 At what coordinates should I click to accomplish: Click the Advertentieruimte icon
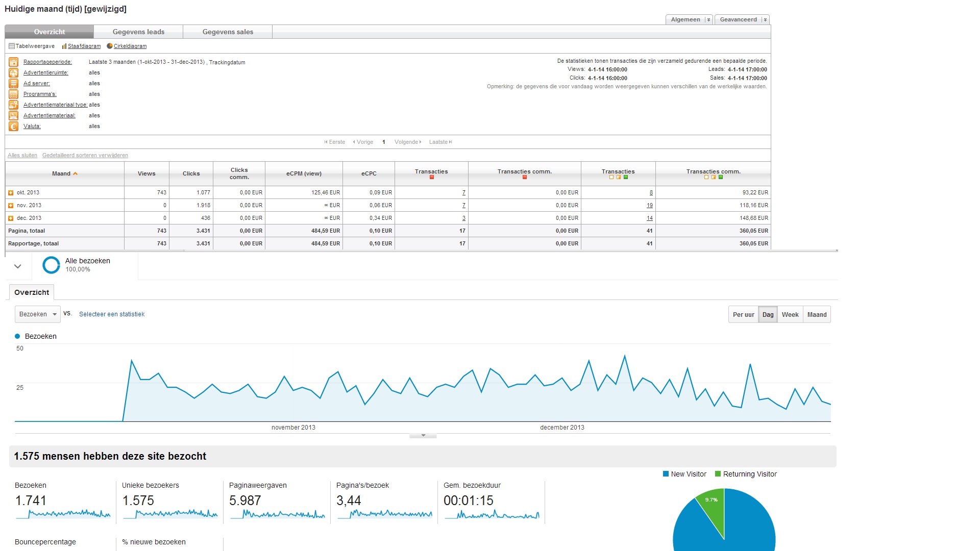14,72
